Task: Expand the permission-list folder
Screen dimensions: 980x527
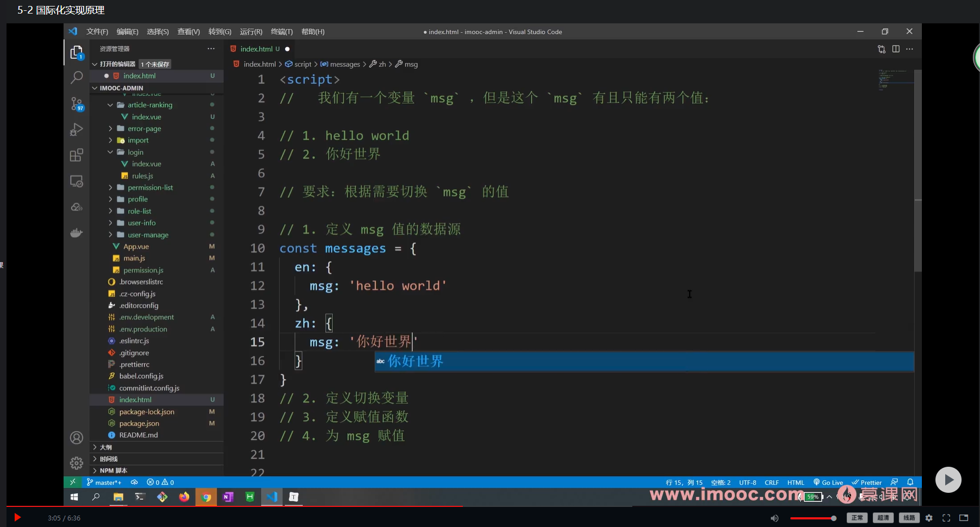Action: (x=110, y=188)
